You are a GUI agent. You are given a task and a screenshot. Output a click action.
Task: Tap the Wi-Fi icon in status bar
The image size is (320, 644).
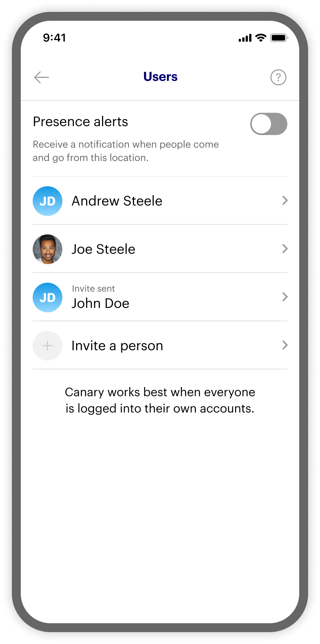coord(261,38)
